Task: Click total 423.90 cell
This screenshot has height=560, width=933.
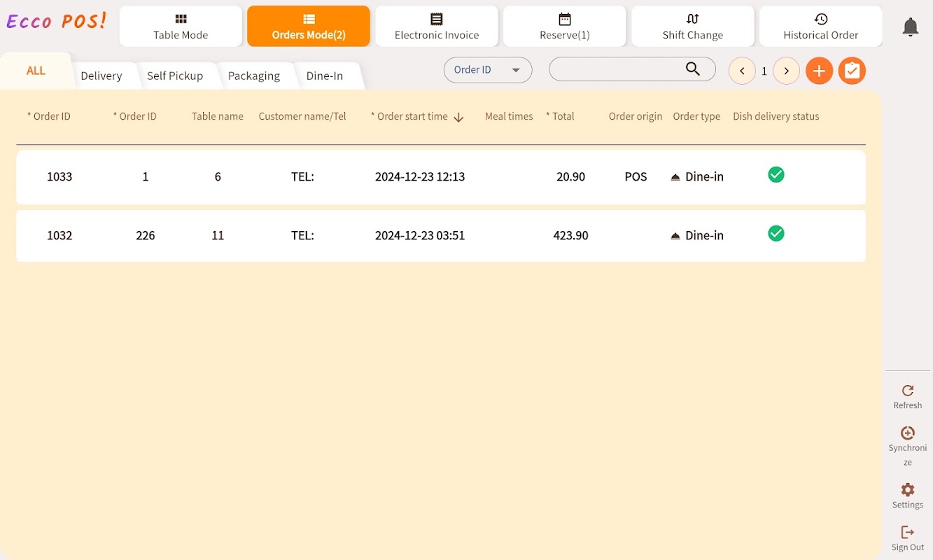Action: pos(570,236)
